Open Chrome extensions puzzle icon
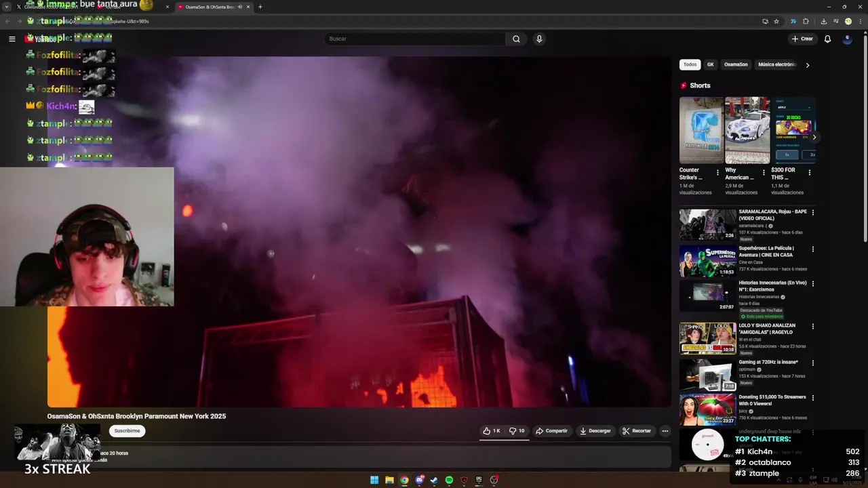 coord(806,21)
